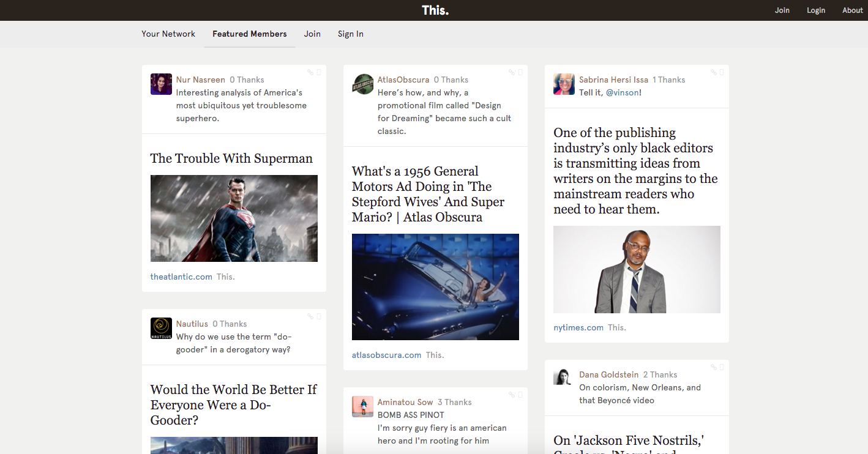868x454 pixels.
Task: Click This. next to atlasobscura.com
Action: click(x=435, y=355)
